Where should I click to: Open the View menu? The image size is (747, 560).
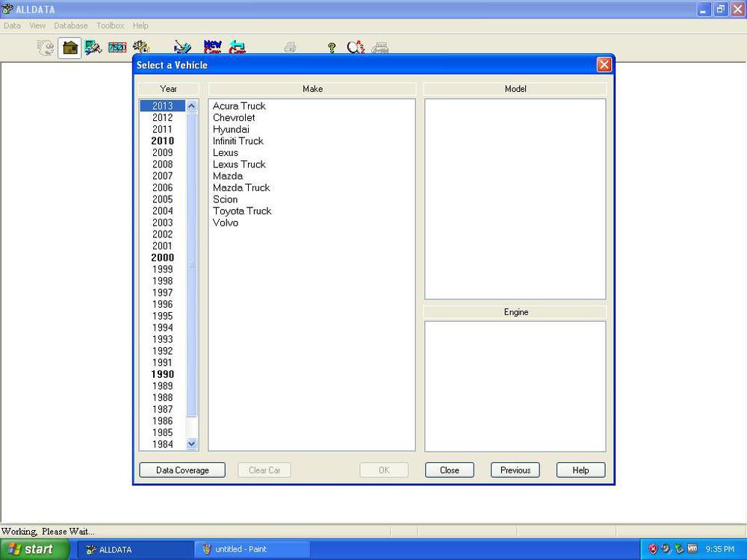(37, 25)
